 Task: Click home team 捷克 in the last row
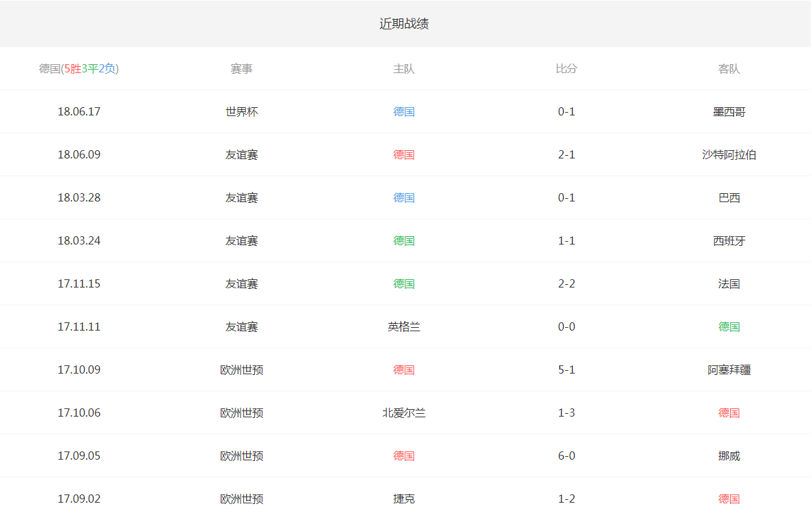pos(404,499)
